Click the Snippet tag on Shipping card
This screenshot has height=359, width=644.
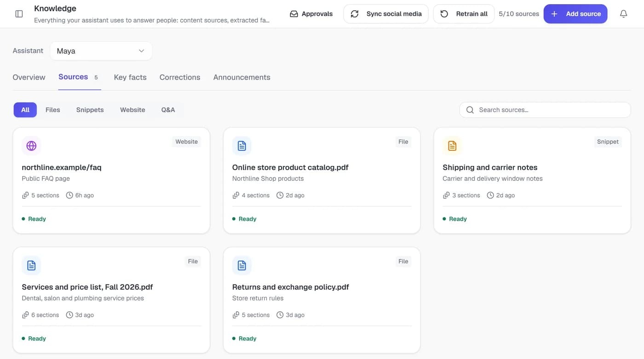click(x=608, y=142)
